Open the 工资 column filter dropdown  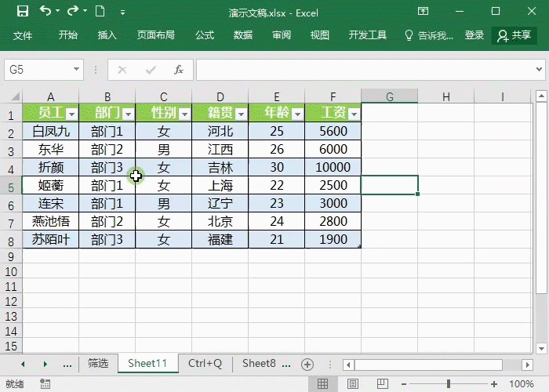click(354, 114)
